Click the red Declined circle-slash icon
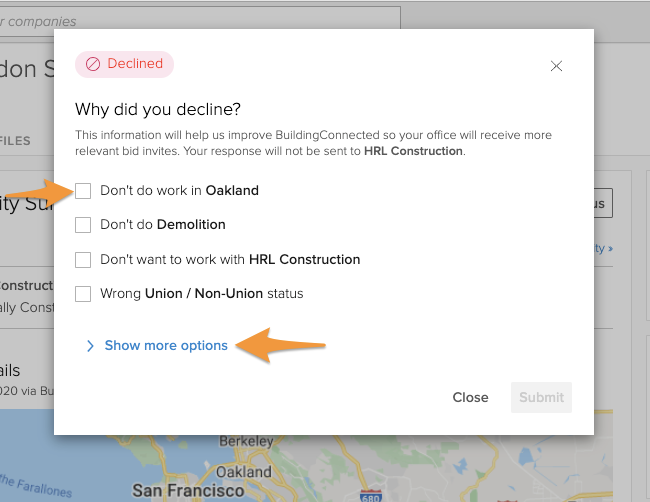The height and width of the screenshot is (502, 650). pyautogui.click(x=93, y=64)
